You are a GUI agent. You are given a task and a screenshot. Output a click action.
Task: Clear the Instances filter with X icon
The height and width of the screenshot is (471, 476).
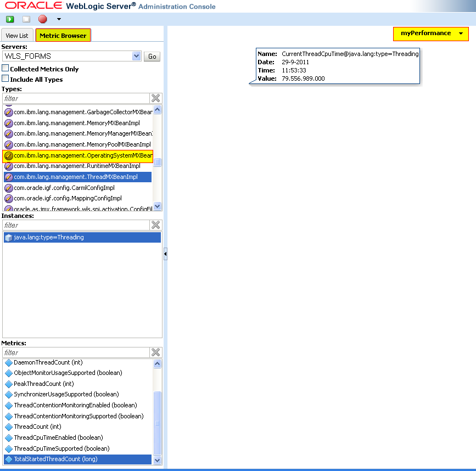click(156, 225)
